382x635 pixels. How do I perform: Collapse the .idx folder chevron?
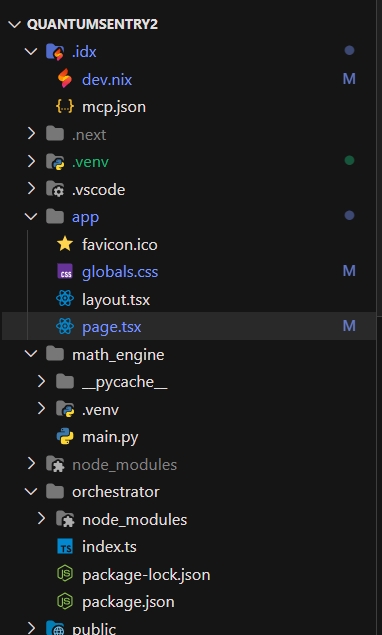(x=31, y=51)
